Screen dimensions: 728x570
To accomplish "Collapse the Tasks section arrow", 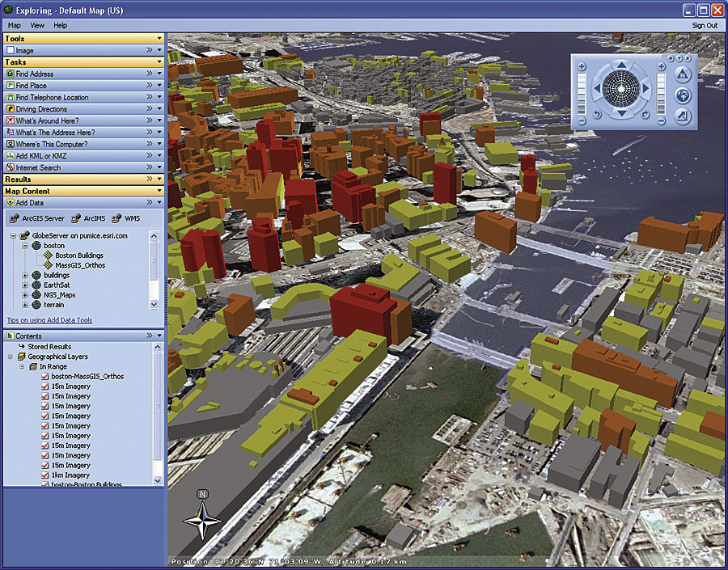I will click(159, 61).
